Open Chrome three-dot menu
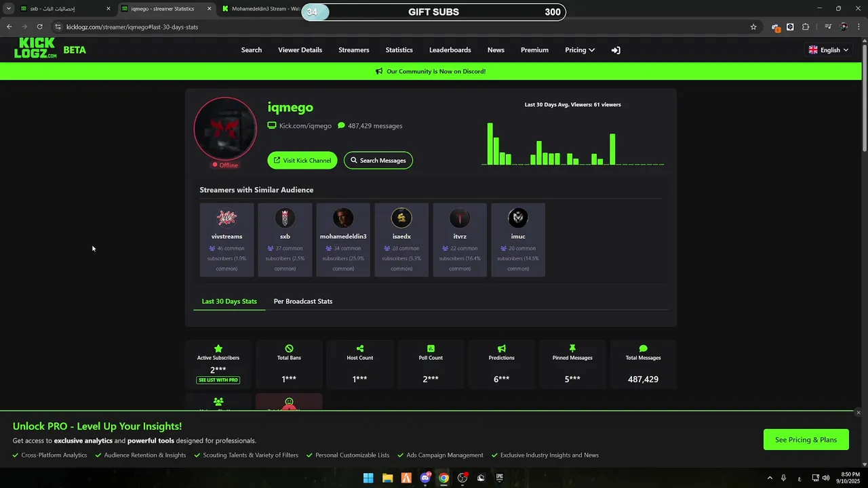868x488 pixels. [859, 27]
